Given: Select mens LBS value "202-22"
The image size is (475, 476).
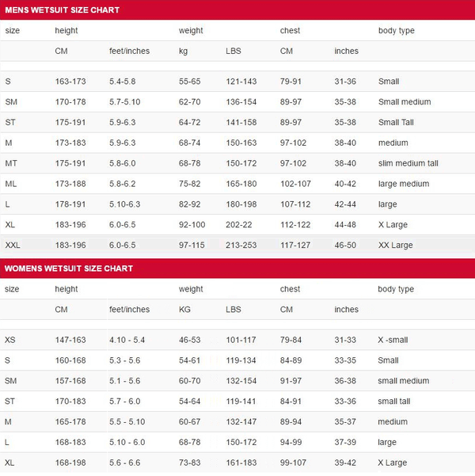Looking at the screenshot, I should [x=238, y=225].
